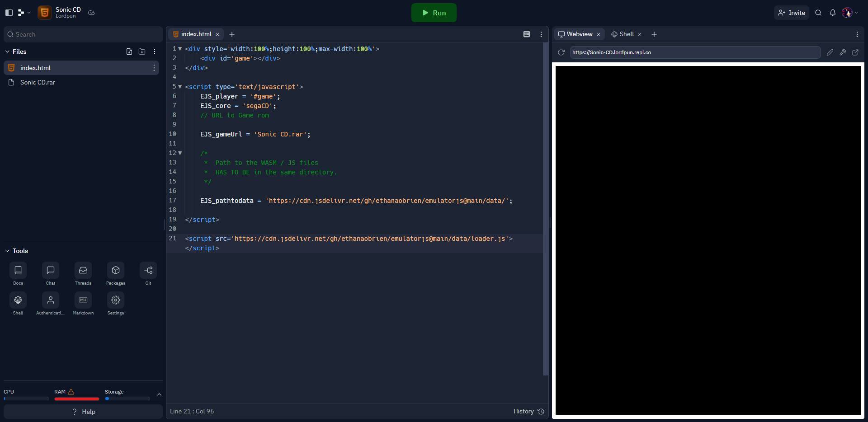Refresh the Webview page
The image size is (868, 422).
(x=561, y=52)
